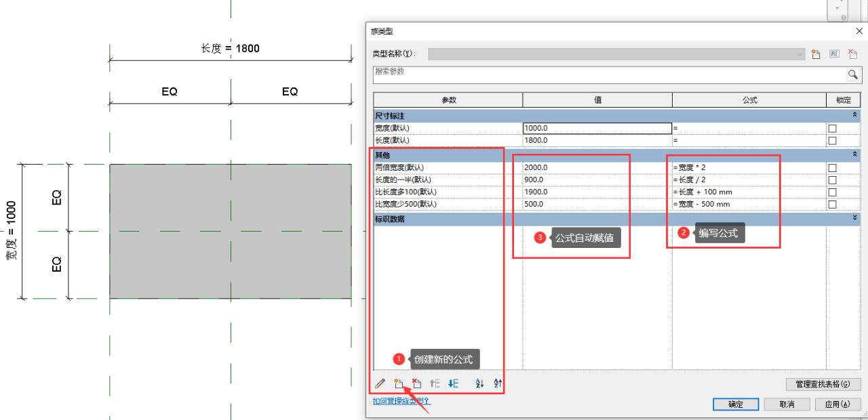Toggle lock checkbox for 长度的一半(默认)

click(832, 180)
